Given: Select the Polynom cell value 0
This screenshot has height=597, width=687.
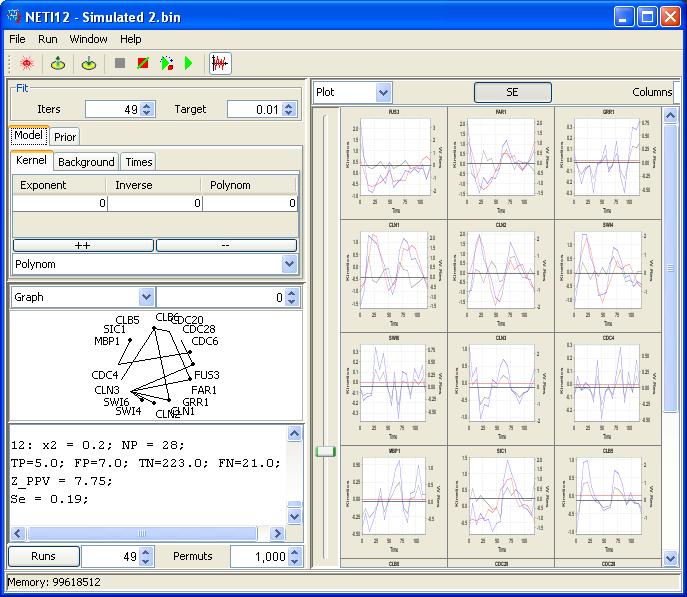Looking at the screenshot, I should [250, 203].
